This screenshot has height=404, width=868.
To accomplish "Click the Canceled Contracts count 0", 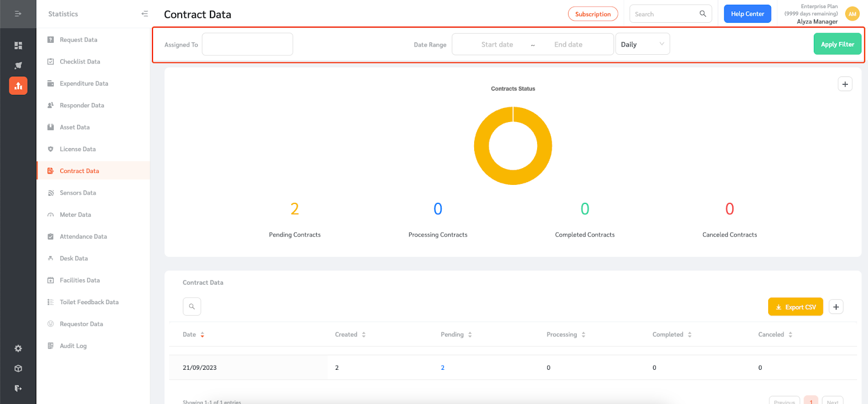I will point(730,209).
